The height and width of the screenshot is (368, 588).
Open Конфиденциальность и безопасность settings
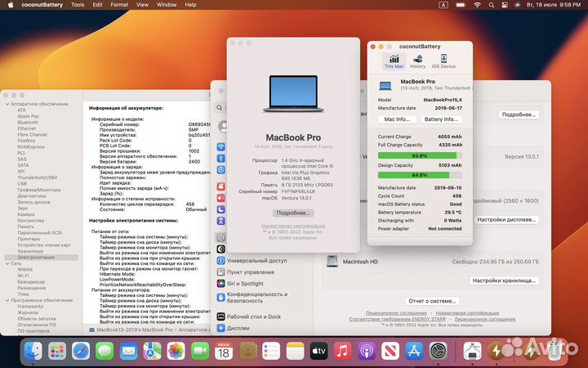pos(252,298)
